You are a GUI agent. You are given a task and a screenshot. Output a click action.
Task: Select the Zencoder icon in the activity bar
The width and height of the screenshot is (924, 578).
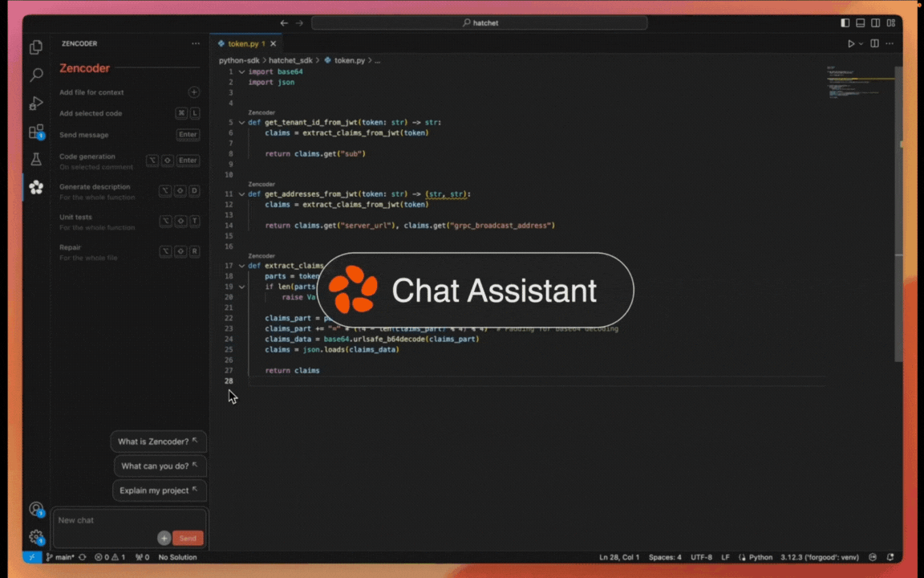coord(35,187)
